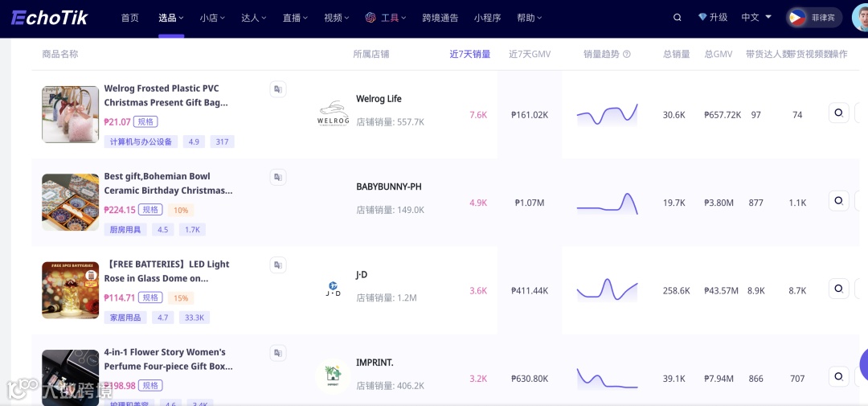Screen dimensions: 868x406
Task: Click J·D store name text
Action: 362,274
